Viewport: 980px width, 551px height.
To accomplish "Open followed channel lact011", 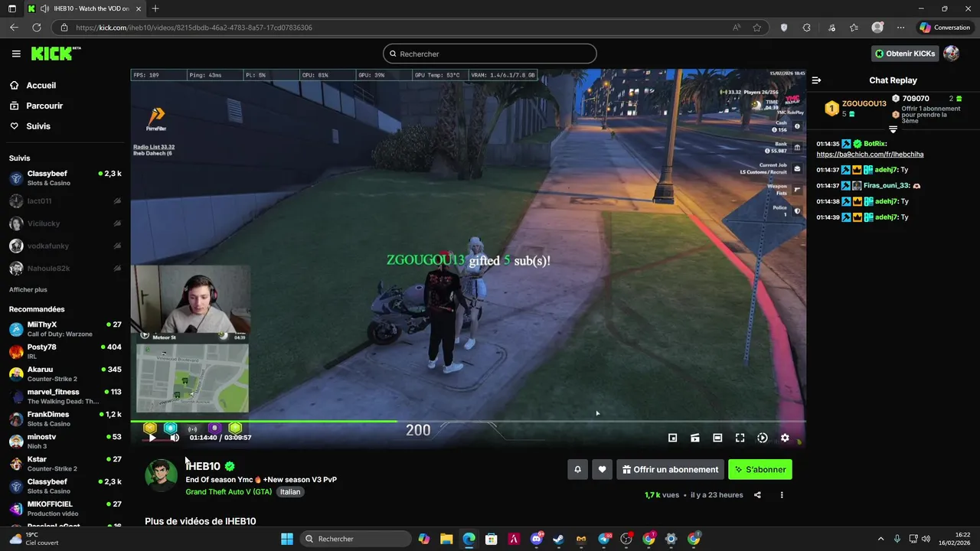I will pos(65,201).
